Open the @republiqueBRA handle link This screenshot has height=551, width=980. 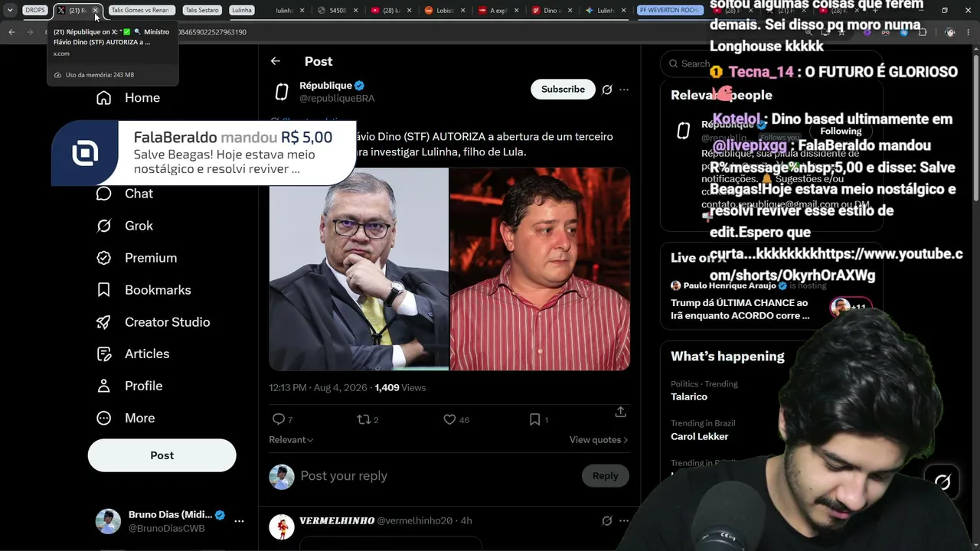click(337, 99)
